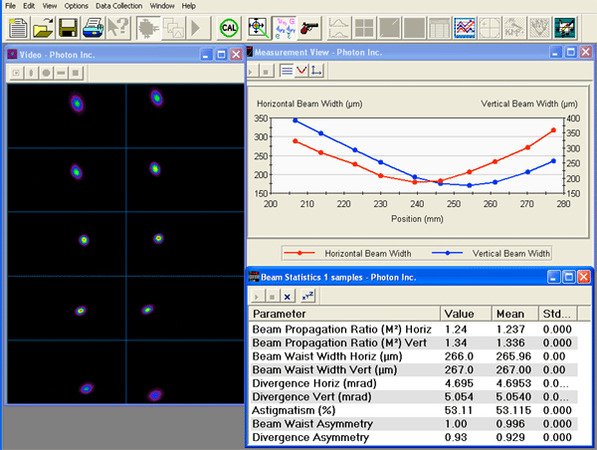
Task: Click the green CAL calibration icon
Action: (x=229, y=28)
